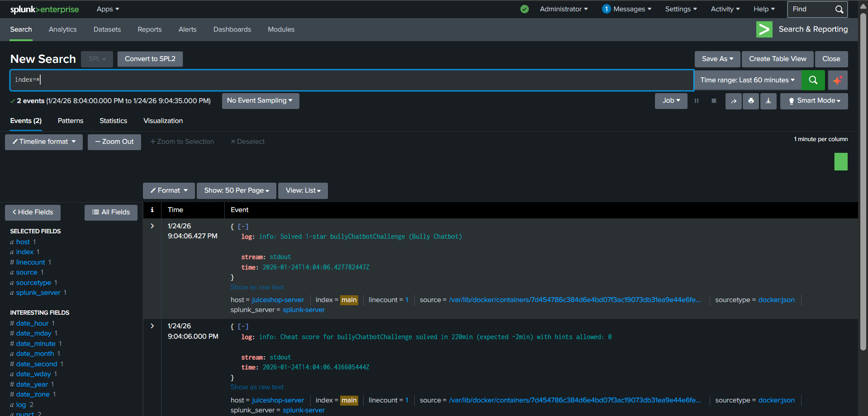
Task: Collapse the first event's JSON with [-]
Action: click(x=243, y=227)
